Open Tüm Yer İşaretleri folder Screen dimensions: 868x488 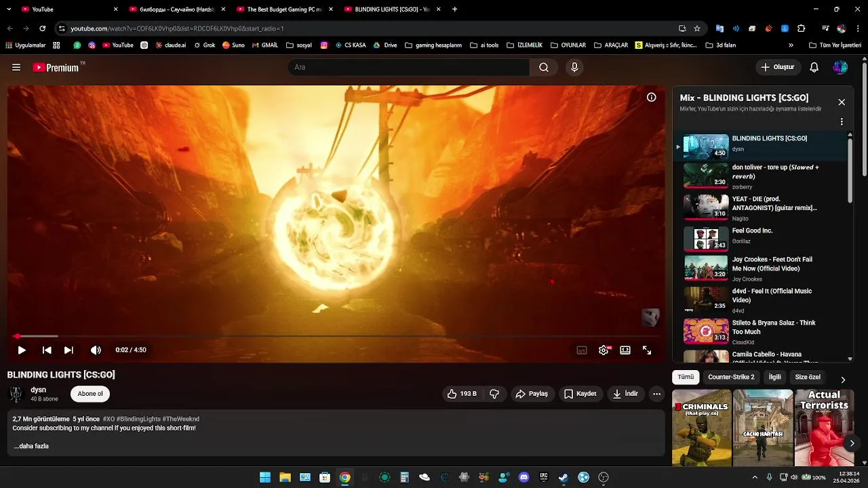click(x=835, y=45)
